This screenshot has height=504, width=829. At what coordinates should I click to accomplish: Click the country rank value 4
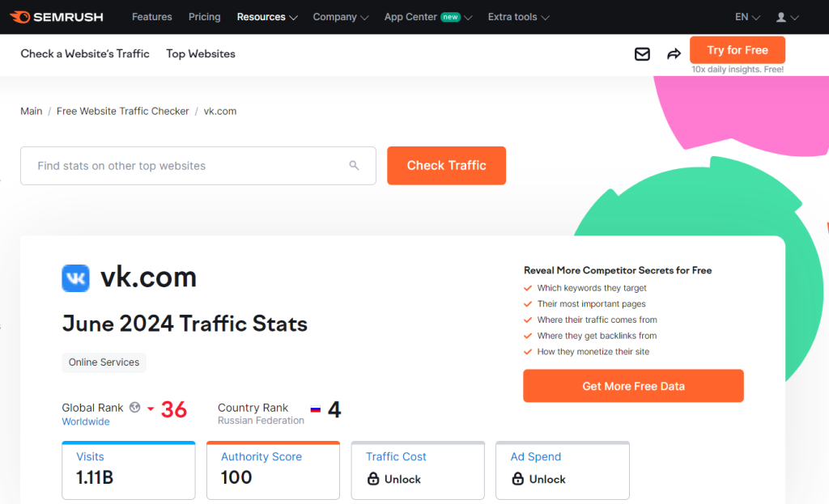pyautogui.click(x=334, y=409)
